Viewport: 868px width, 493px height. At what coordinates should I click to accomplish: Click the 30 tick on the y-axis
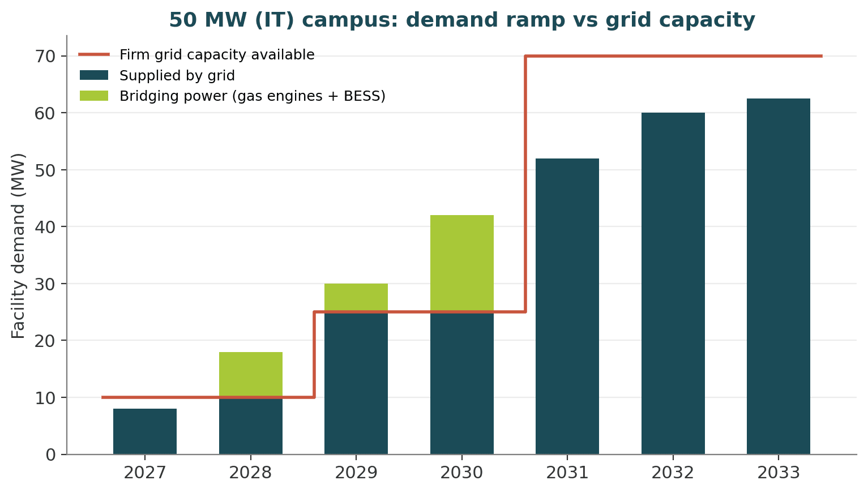click(x=45, y=284)
